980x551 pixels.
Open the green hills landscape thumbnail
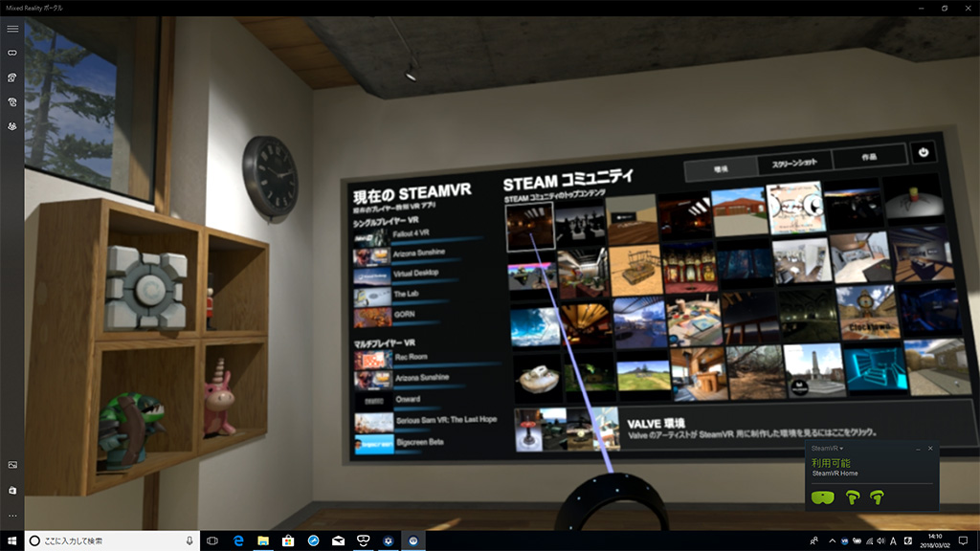coord(643,375)
